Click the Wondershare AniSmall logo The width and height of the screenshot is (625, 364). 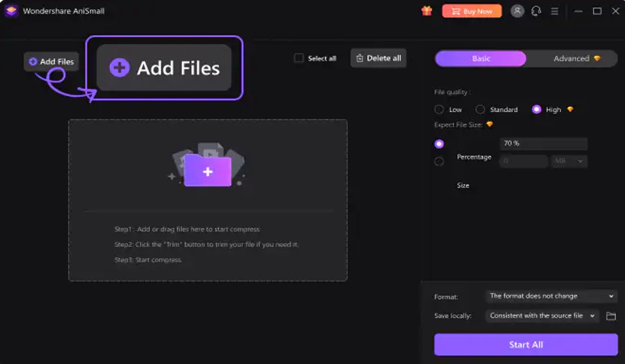[11, 10]
